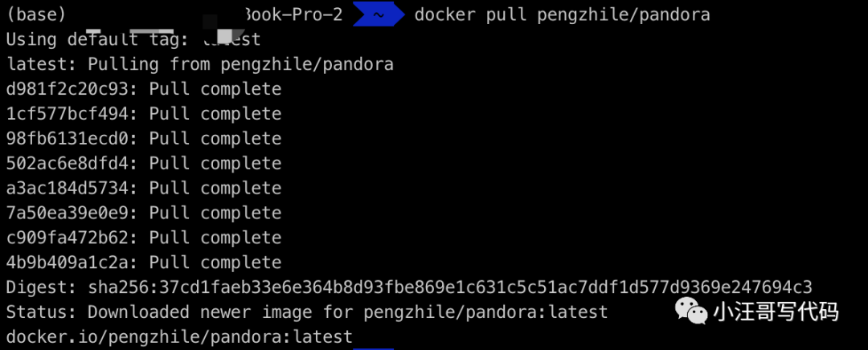Click layer ID c909fa472b62

(67, 238)
